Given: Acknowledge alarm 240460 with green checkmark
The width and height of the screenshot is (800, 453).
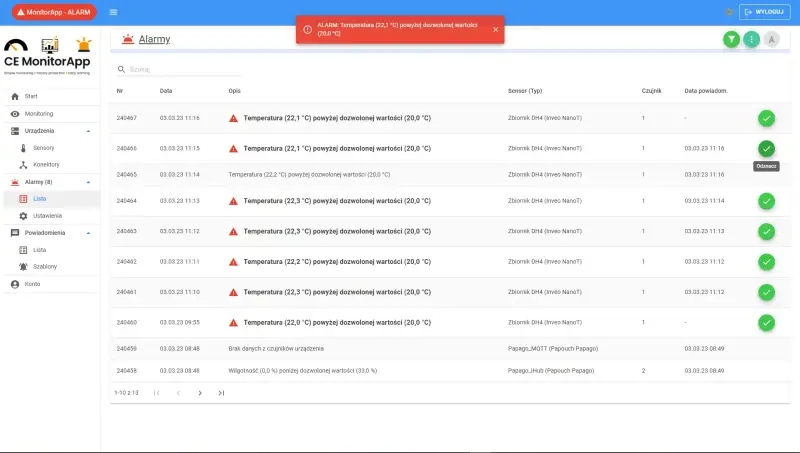Looking at the screenshot, I should click(x=766, y=322).
